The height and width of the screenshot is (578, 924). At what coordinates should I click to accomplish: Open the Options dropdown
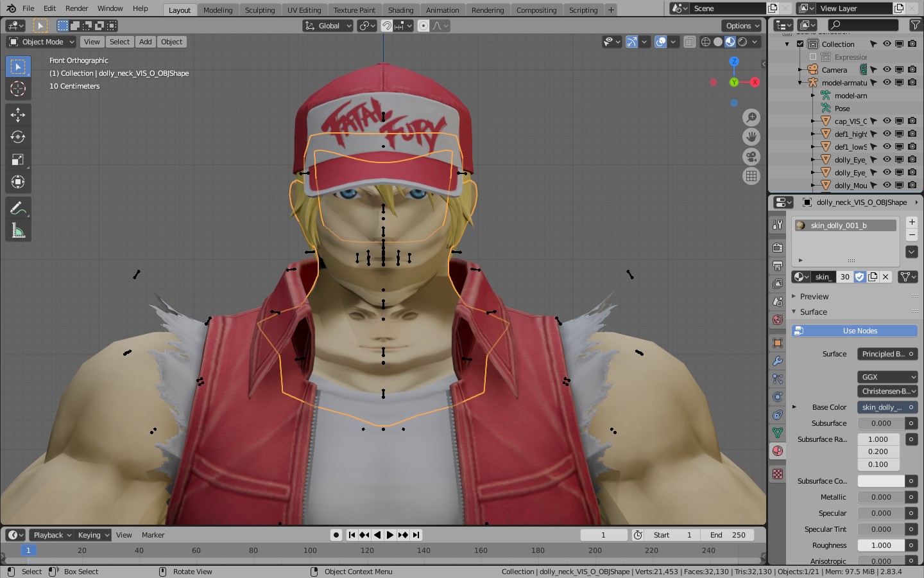click(742, 26)
